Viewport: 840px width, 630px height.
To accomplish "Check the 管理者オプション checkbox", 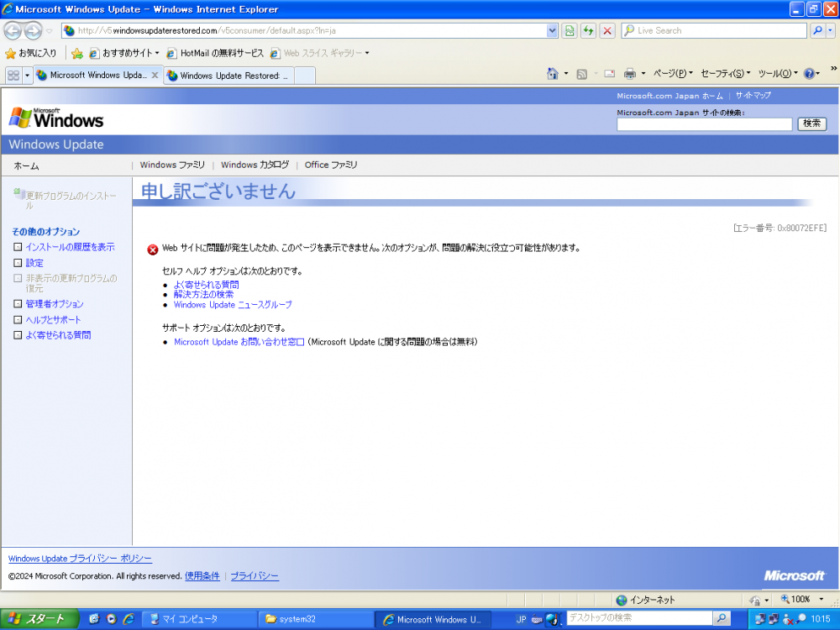I will 16,304.
